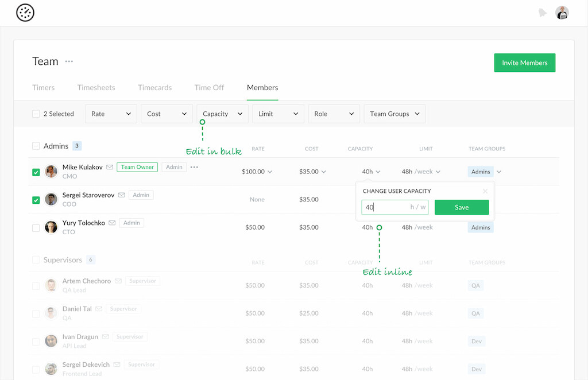Click the envelope icon next to Yury Tolochko
The image size is (588, 380).
click(112, 223)
